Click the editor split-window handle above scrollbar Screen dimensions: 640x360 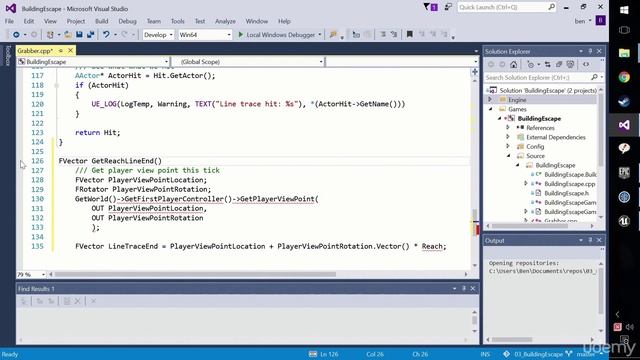tap(475, 72)
